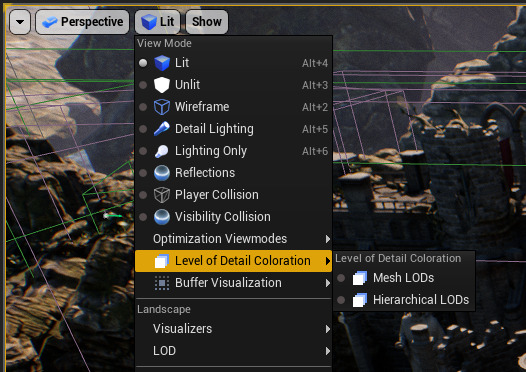Choose the Reflections menu entry text
The width and height of the screenshot is (526, 372).
(x=205, y=173)
